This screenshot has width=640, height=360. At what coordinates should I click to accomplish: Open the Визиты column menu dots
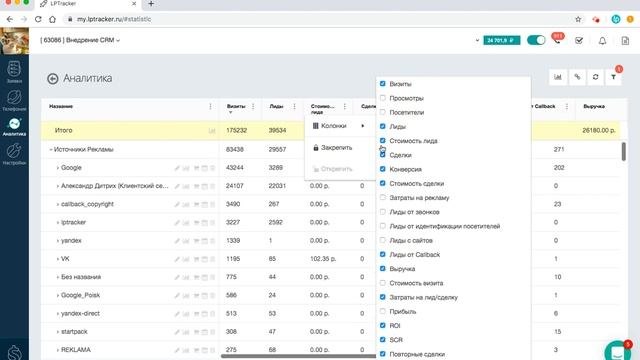point(253,107)
